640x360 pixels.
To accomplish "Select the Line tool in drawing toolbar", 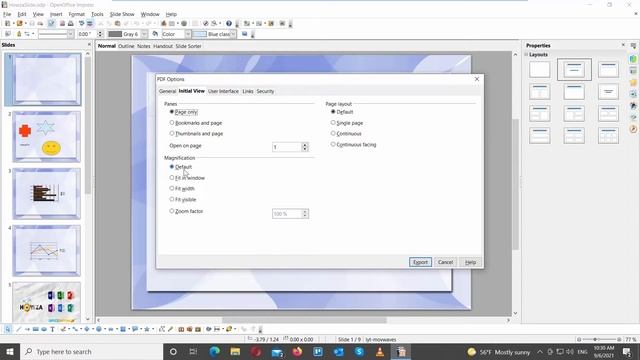I will coord(19,329).
